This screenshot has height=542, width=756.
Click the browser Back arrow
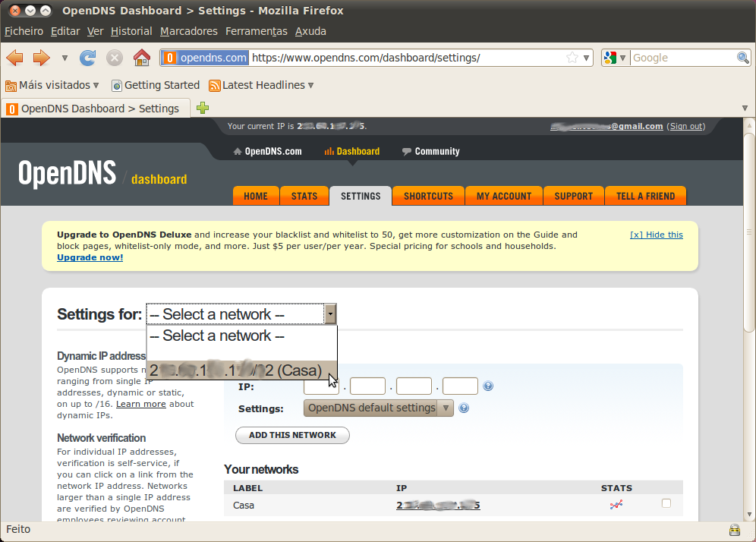pos(15,58)
